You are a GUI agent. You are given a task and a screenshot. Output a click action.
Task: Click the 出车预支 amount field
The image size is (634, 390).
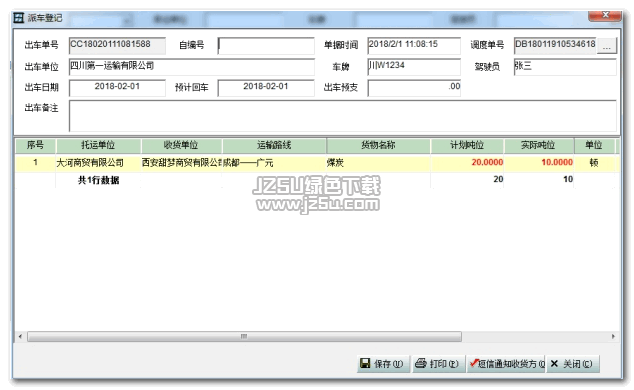414,88
